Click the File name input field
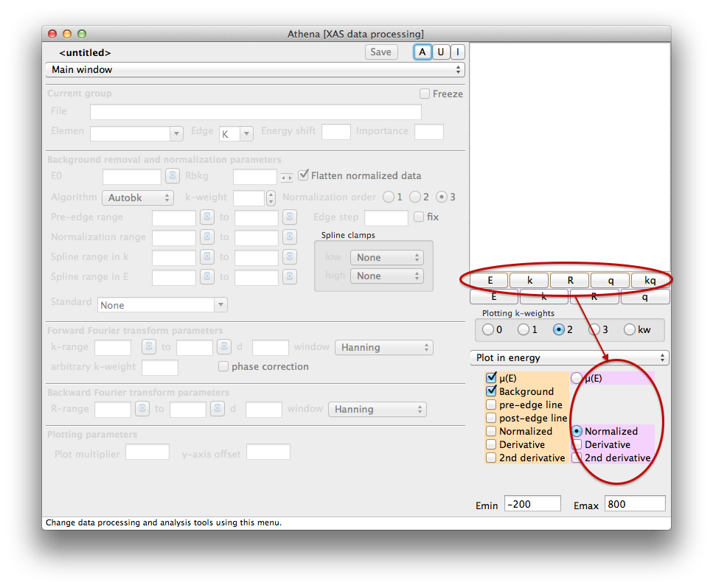The width and height of the screenshot is (713, 588). point(256,112)
